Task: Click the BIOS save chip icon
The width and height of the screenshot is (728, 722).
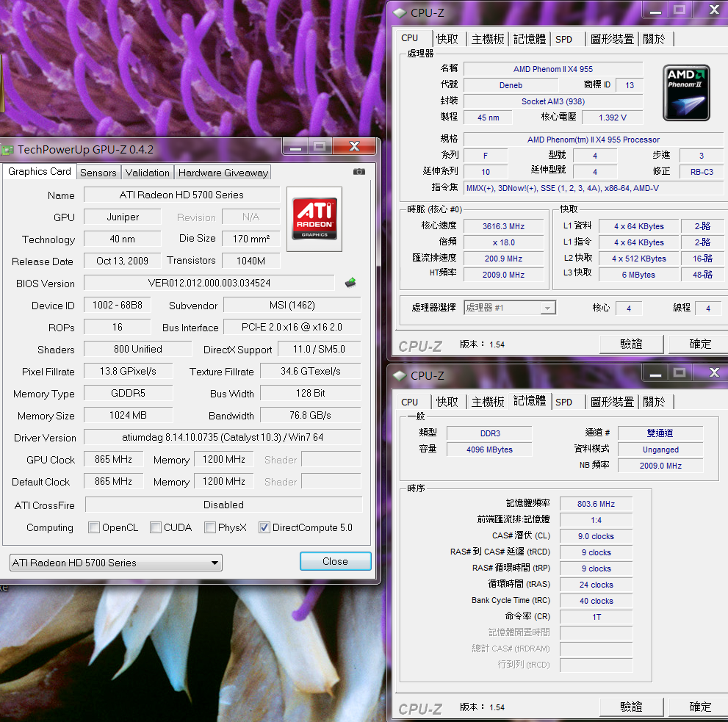Action: (350, 283)
